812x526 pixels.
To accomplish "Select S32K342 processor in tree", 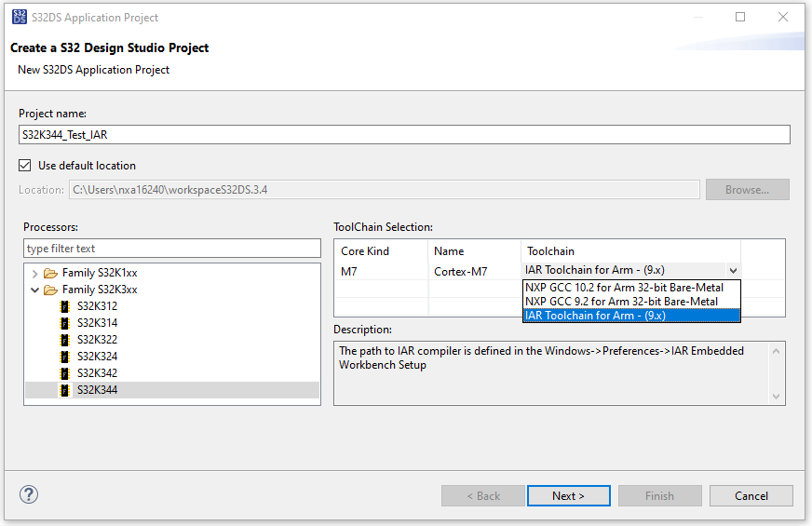I will click(x=98, y=373).
